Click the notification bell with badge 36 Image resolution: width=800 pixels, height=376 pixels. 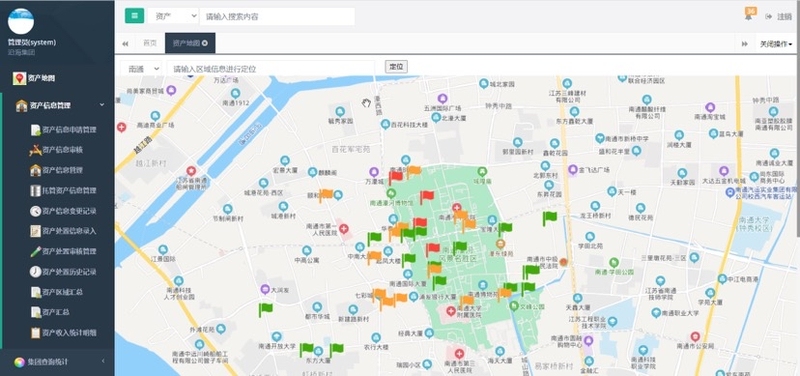click(x=749, y=15)
